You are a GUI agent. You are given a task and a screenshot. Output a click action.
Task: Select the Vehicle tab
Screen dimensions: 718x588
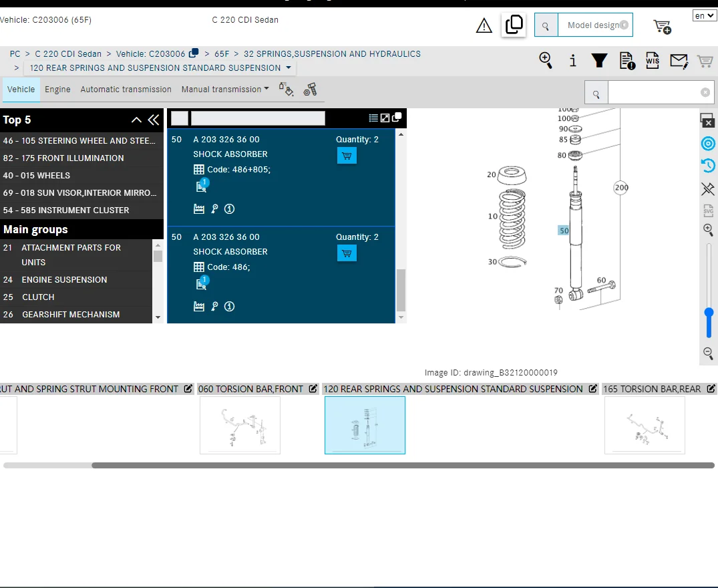click(x=21, y=90)
